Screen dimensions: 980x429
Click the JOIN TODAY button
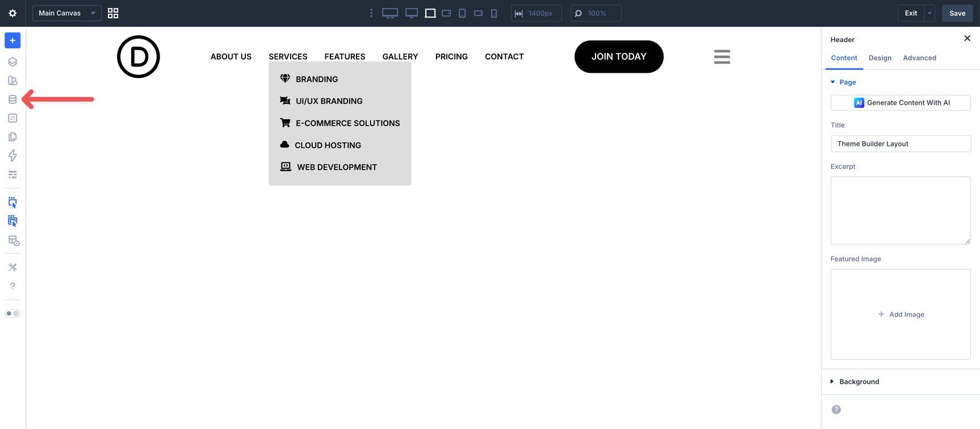619,57
